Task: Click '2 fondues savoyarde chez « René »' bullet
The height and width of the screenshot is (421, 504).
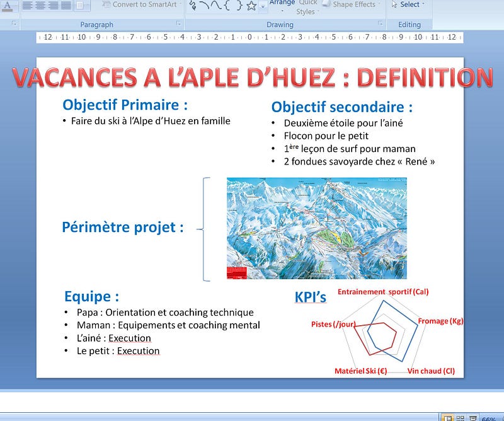Action: coord(359,161)
